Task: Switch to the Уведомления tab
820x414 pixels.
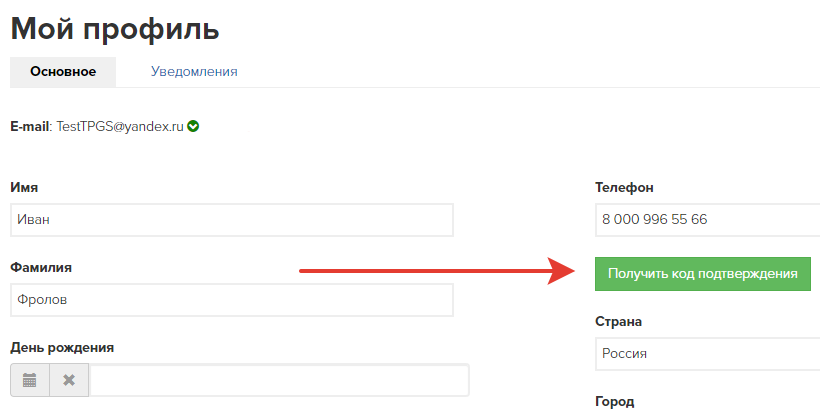Action: pos(194,72)
